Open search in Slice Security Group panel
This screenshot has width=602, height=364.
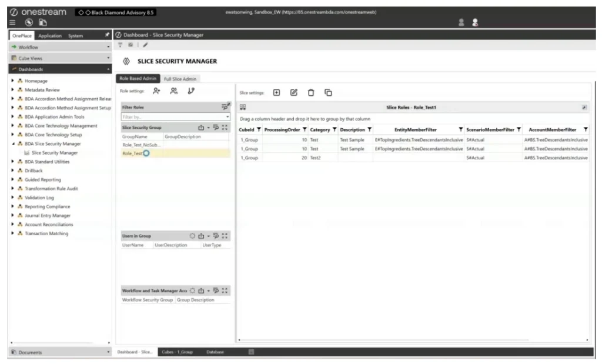(x=216, y=128)
